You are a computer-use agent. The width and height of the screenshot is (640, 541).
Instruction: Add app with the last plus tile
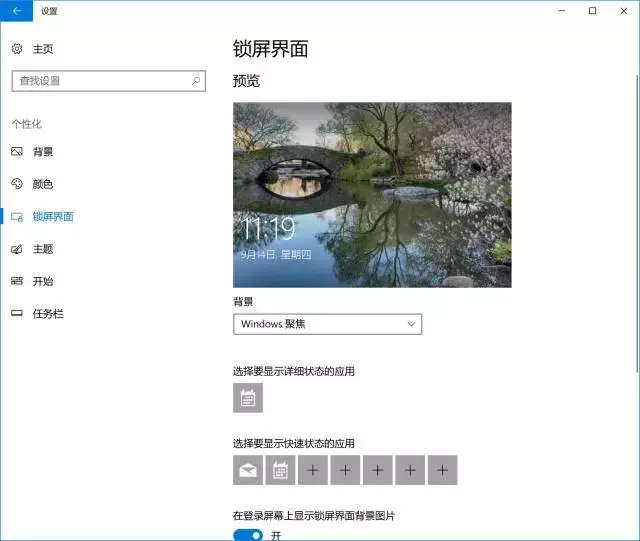[442, 470]
